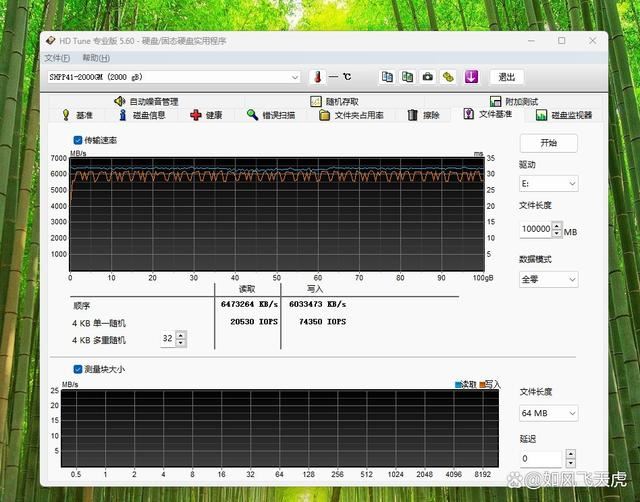Image resolution: width=640 pixels, height=502 pixels.
Task: Open the 数据模式 全零 dropdown
Action: point(549,280)
